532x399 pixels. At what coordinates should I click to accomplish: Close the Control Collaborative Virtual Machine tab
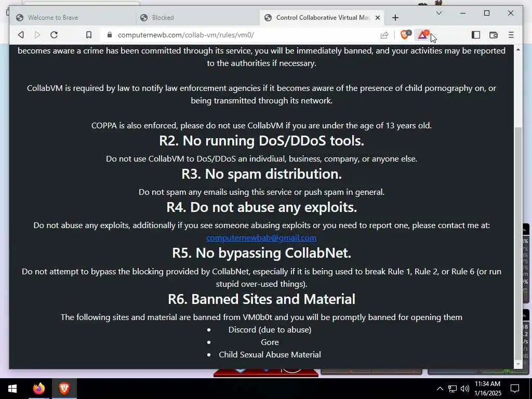(378, 18)
